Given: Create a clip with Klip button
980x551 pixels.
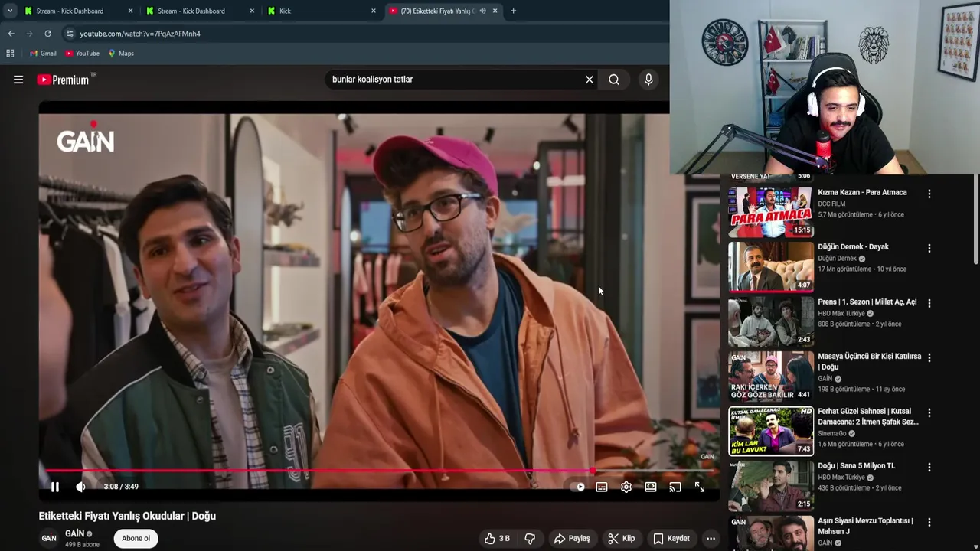Looking at the screenshot, I should tap(621, 539).
